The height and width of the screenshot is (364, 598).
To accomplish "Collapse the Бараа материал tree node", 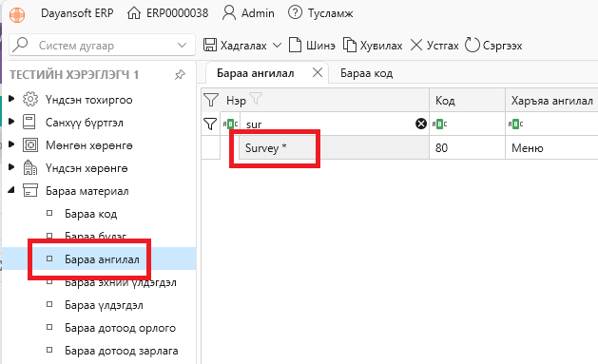I will 11,189.
